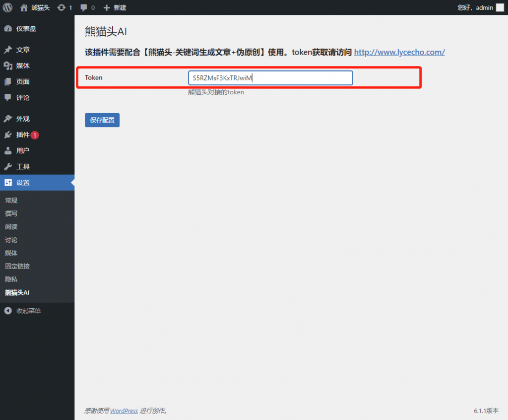
Task: Click the 保存配置 save button
Action: [102, 120]
